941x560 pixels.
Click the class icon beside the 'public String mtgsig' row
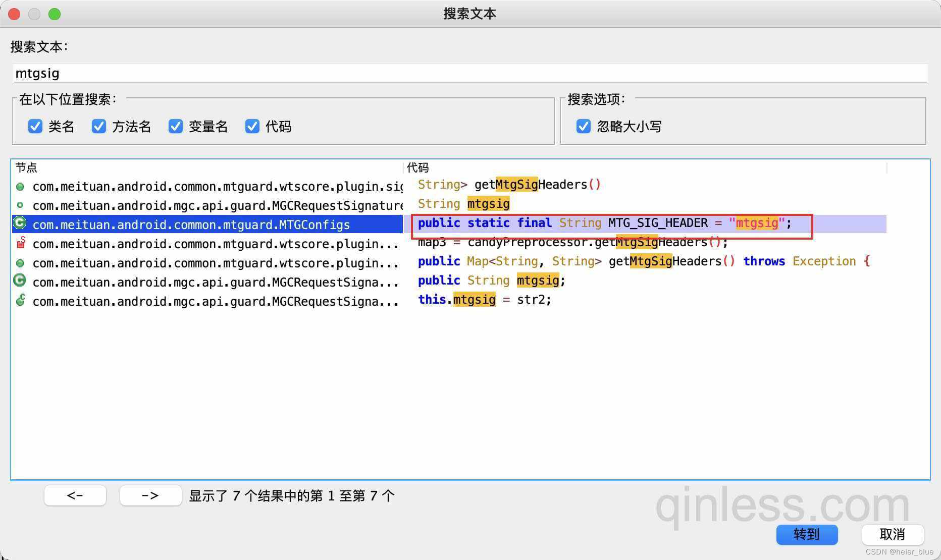20,280
